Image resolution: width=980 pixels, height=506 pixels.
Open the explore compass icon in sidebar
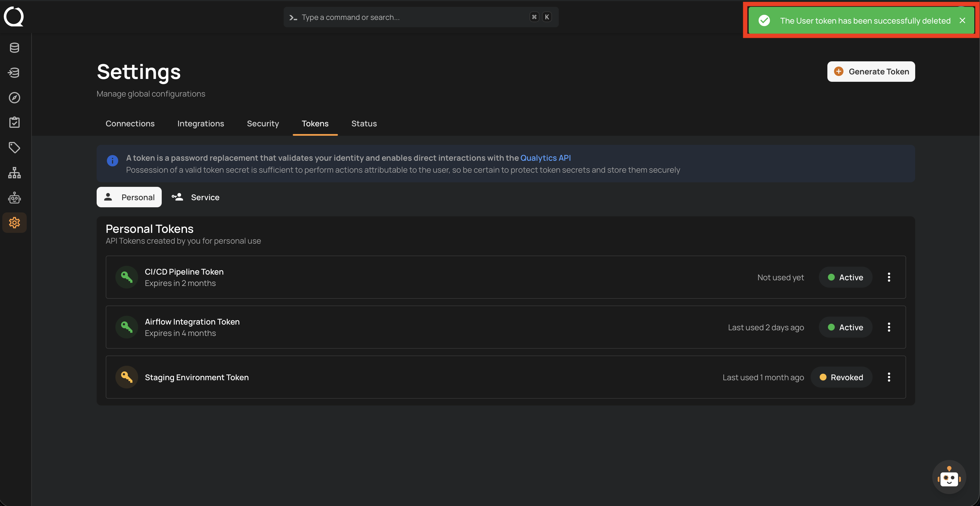pyautogui.click(x=14, y=98)
